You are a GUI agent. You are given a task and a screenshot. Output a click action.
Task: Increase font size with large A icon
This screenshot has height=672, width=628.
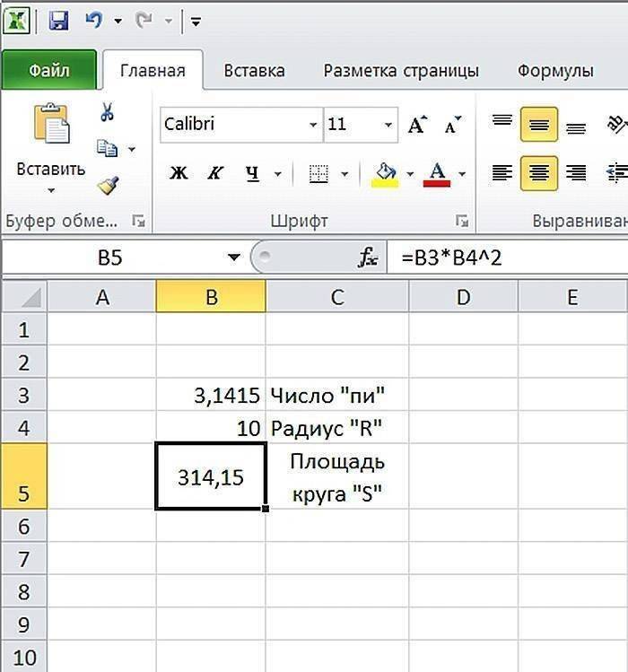coord(417,125)
